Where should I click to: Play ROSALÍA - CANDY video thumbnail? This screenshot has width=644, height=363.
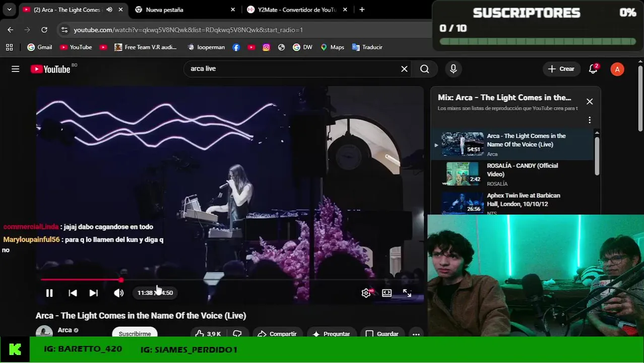[x=463, y=173]
